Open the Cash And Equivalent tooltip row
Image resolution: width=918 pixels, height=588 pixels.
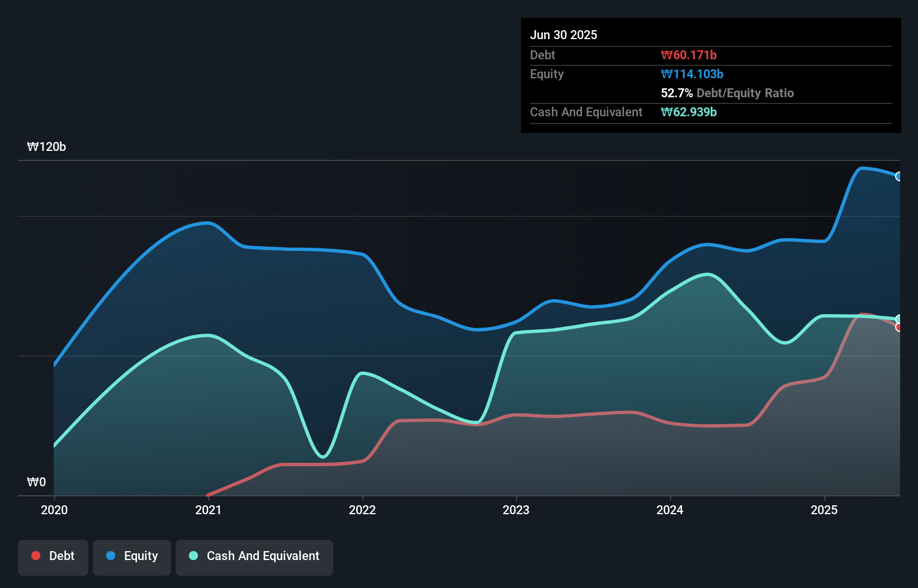point(585,112)
